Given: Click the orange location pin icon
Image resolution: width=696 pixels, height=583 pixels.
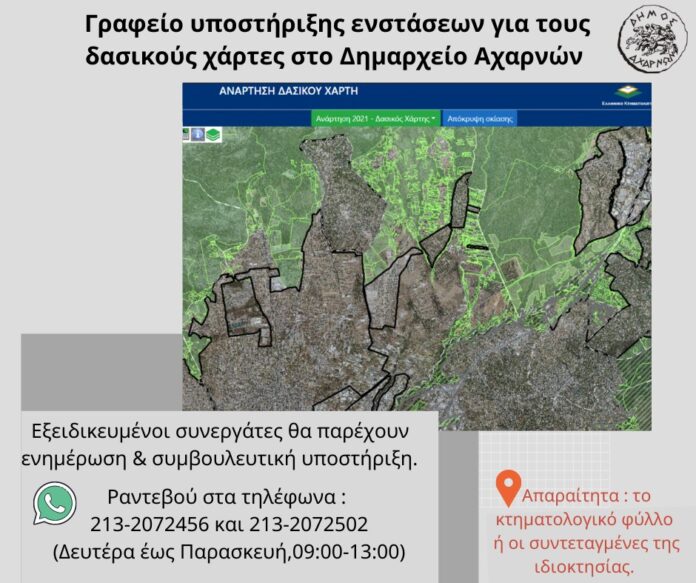Looking at the screenshot, I should pos(508,490).
